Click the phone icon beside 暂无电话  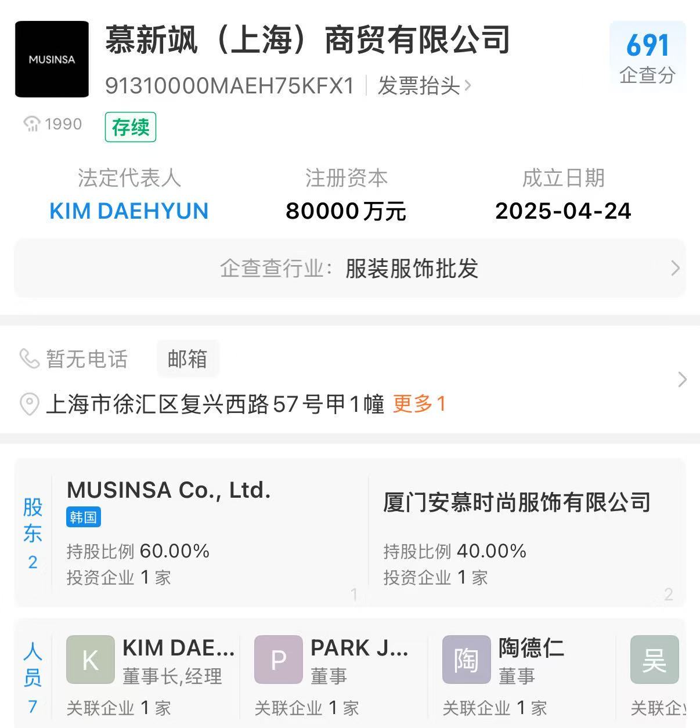29,358
